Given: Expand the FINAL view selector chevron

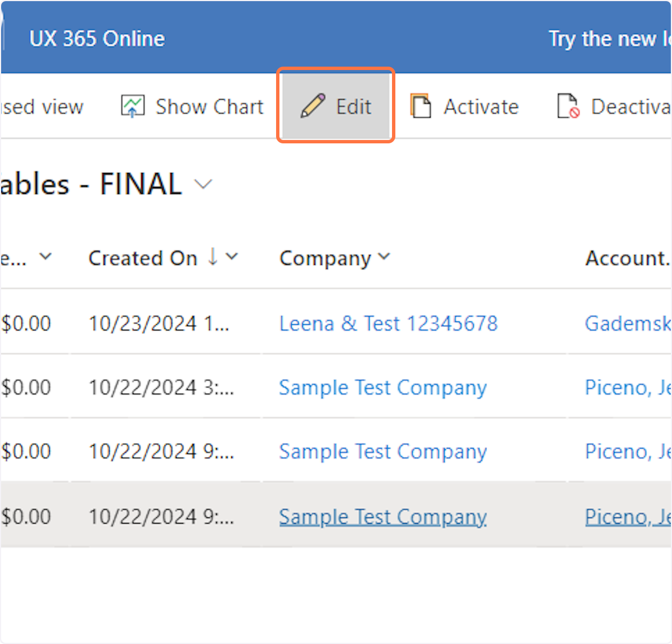Looking at the screenshot, I should (x=203, y=184).
